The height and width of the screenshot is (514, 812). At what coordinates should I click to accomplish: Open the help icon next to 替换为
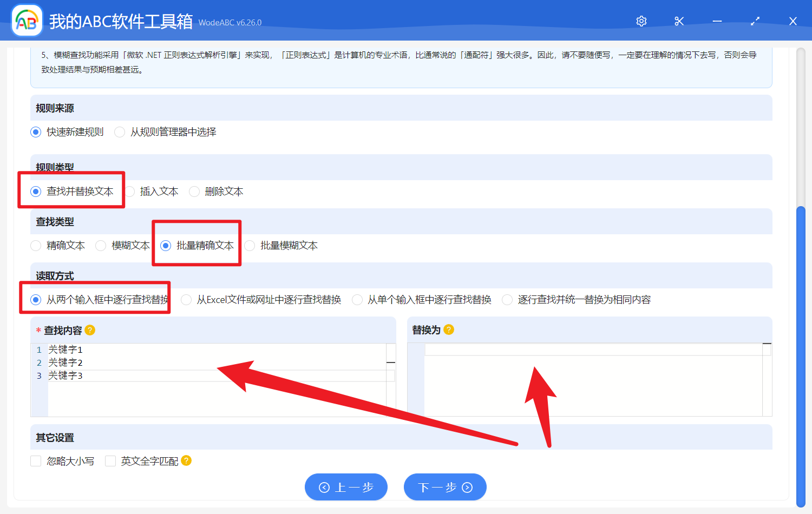[448, 329]
